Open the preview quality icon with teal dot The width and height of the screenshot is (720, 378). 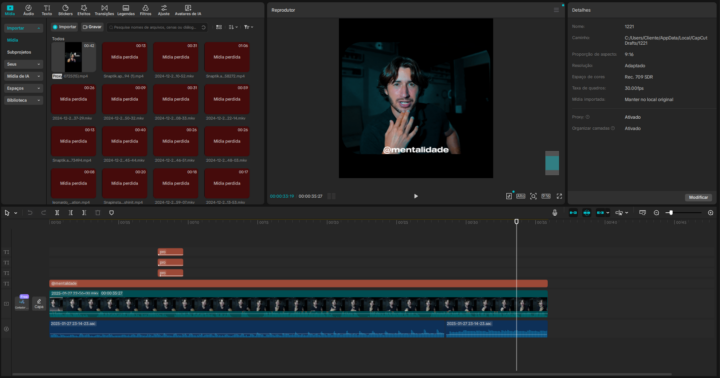509,196
